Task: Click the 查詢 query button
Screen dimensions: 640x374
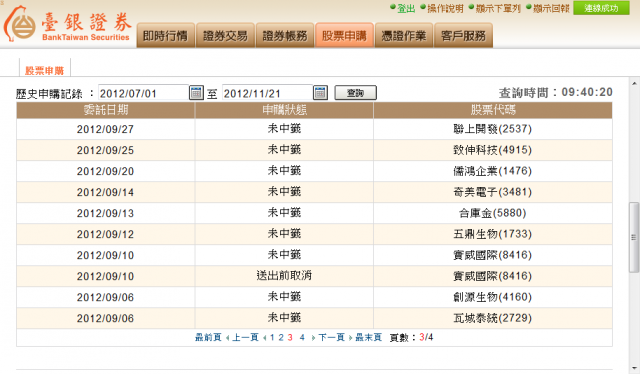Action: click(356, 93)
